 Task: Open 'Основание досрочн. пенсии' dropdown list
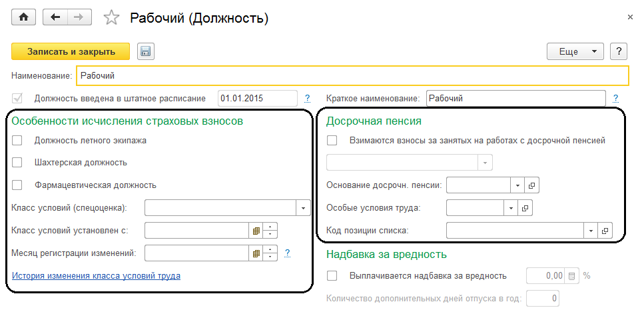[x=517, y=185]
